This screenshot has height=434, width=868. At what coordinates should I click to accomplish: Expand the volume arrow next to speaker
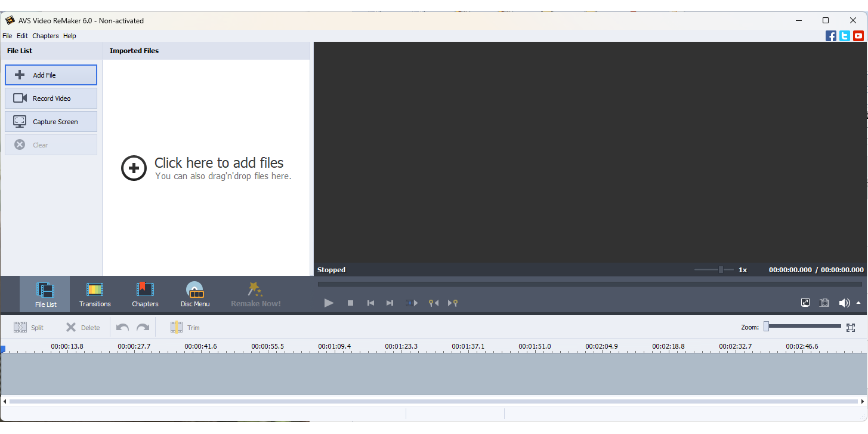pyautogui.click(x=858, y=303)
